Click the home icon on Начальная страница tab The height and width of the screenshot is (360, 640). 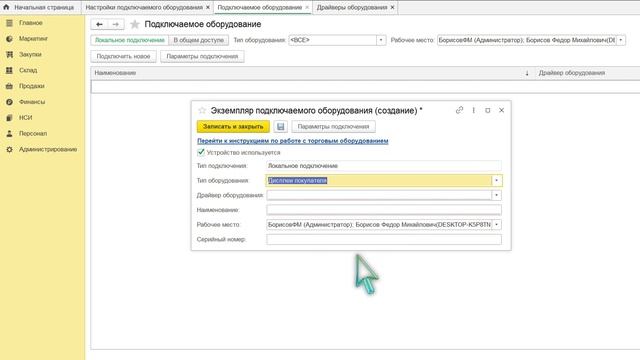(x=6, y=7)
